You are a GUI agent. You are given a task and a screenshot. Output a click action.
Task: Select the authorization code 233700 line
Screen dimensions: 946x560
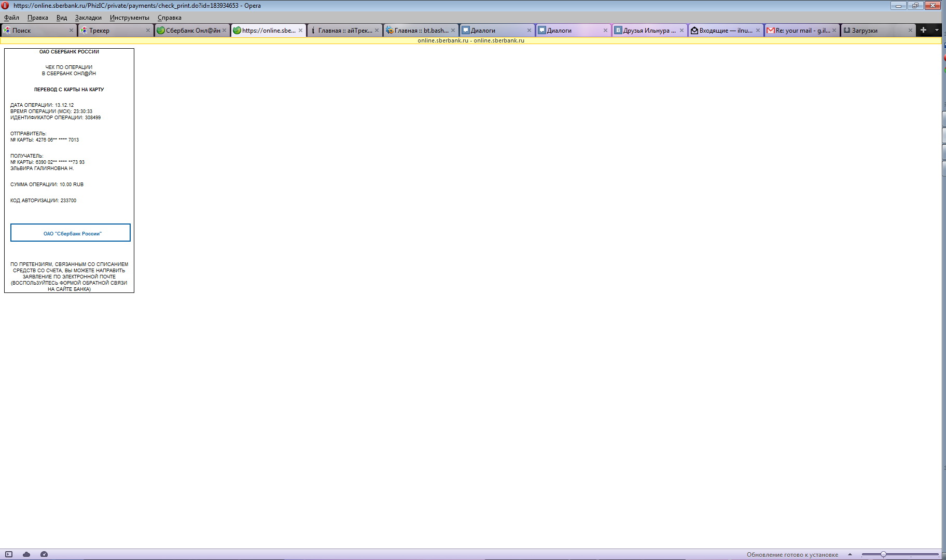pyautogui.click(x=43, y=201)
